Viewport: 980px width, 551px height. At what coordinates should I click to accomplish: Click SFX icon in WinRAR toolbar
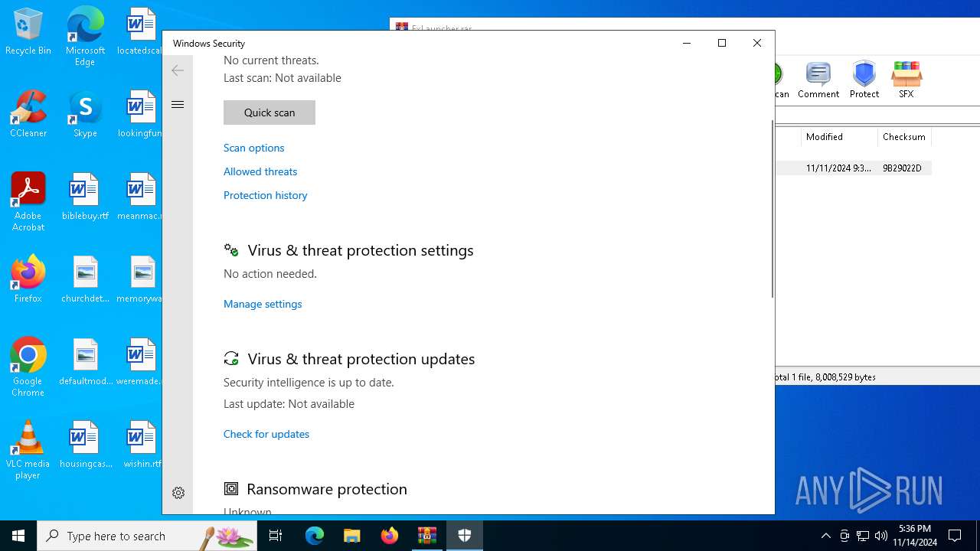click(x=906, y=80)
